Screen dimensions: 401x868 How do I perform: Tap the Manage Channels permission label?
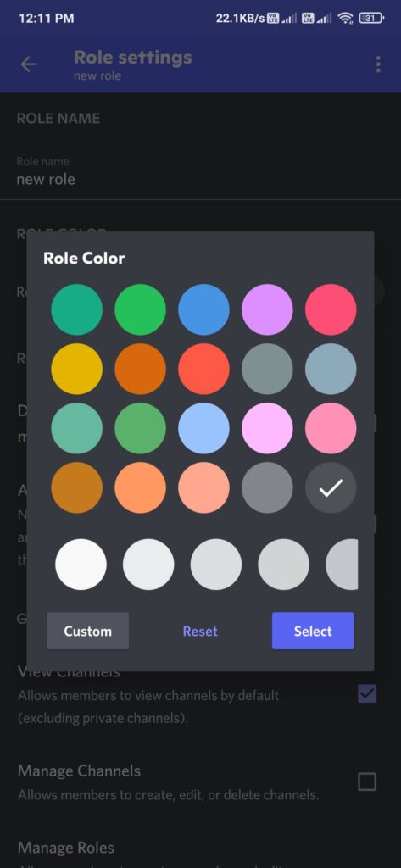(79, 771)
